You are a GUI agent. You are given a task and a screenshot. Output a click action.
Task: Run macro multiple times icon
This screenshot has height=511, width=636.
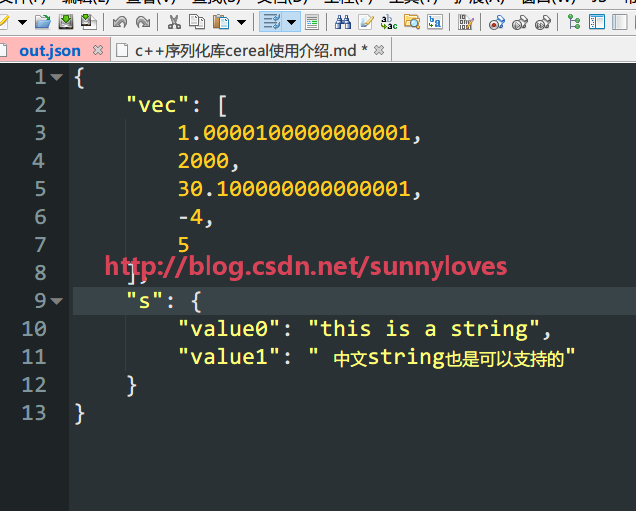point(543,22)
